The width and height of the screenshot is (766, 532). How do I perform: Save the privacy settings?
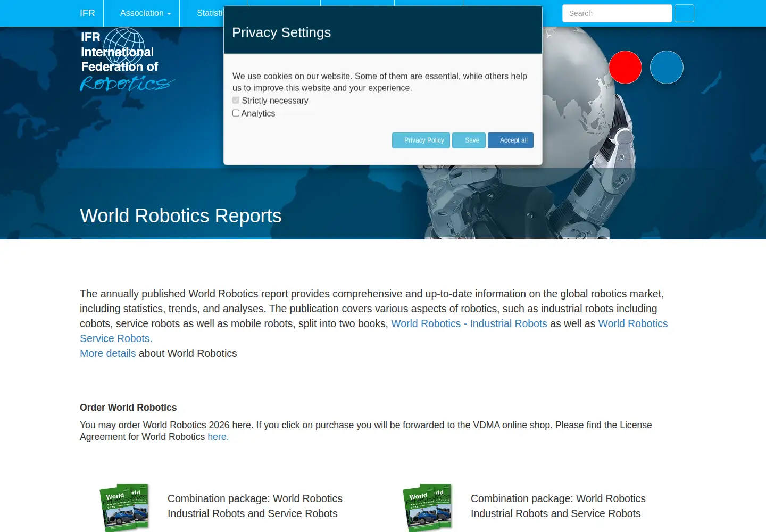(469, 140)
